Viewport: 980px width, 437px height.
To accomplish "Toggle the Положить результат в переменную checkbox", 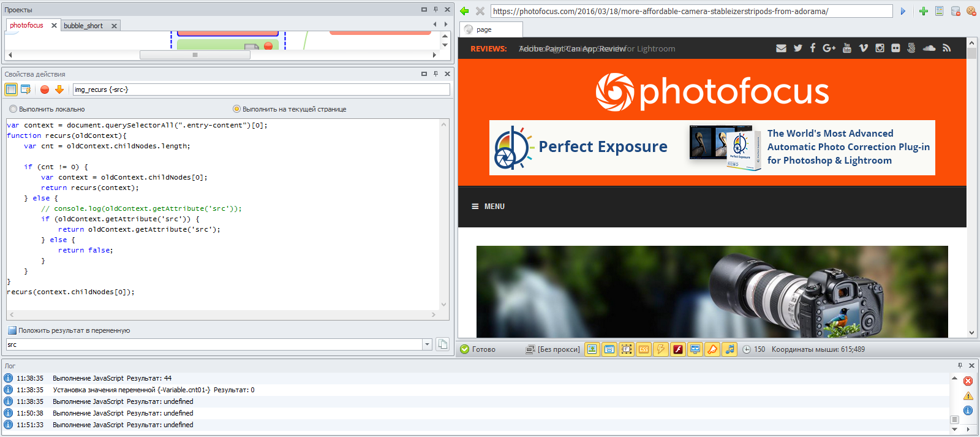I will click(12, 330).
